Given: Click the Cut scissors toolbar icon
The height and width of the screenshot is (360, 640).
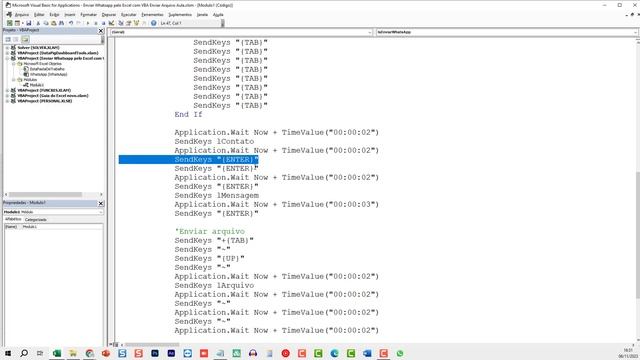Looking at the screenshot, I should [x=38, y=23].
